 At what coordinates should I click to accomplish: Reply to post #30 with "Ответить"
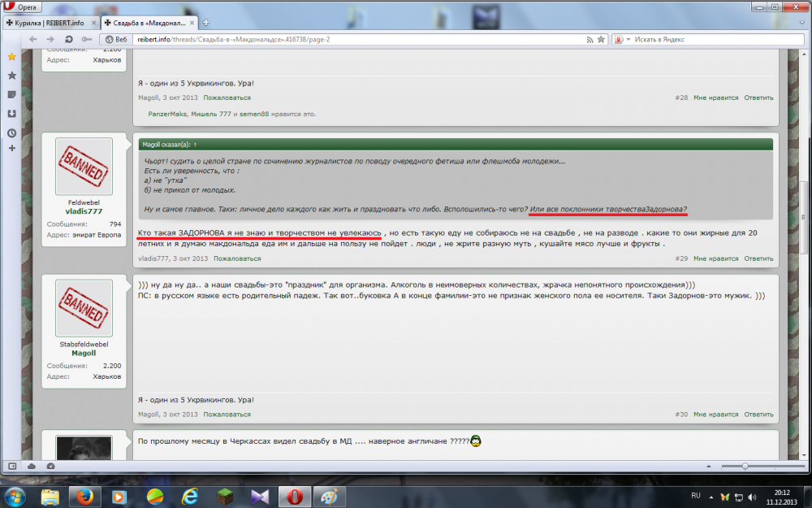click(758, 415)
